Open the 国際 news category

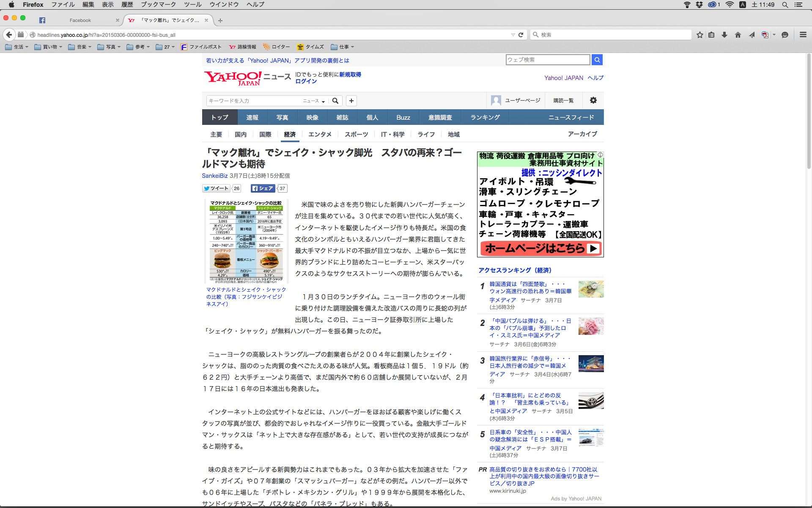pyautogui.click(x=265, y=134)
